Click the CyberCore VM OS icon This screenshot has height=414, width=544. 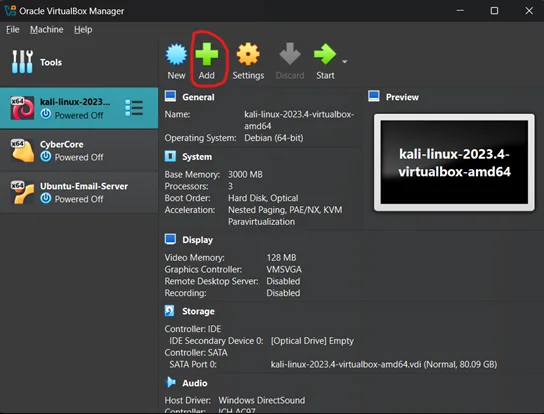pyautogui.click(x=22, y=150)
